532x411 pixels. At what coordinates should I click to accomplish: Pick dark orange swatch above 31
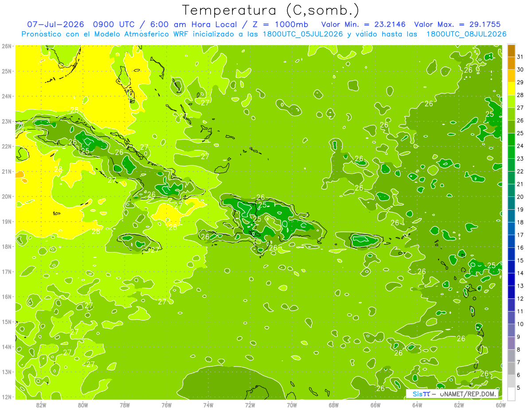(x=511, y=51)
